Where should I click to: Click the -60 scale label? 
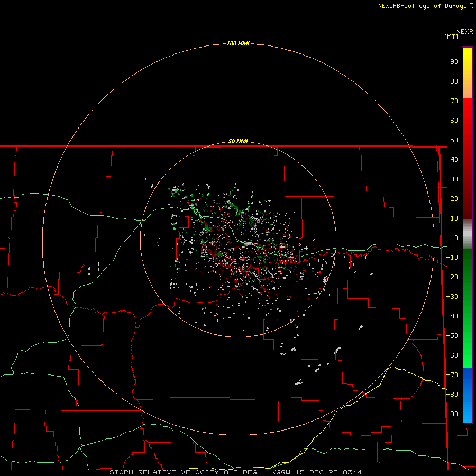click(x=452, y=355)
